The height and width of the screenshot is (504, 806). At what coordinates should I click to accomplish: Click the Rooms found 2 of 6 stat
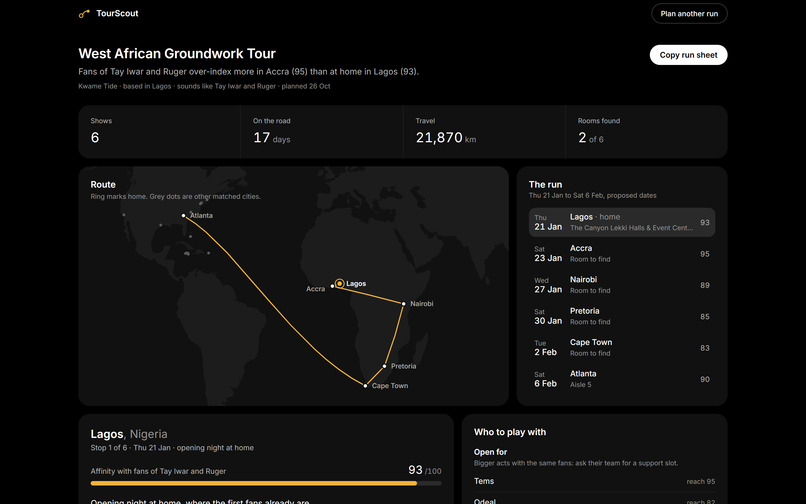click(x=647, y=132)
